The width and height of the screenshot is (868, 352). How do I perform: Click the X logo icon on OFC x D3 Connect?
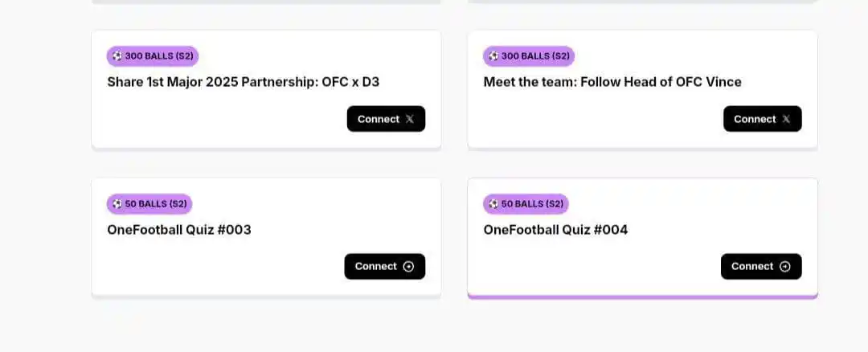click(x=410, y=119)
